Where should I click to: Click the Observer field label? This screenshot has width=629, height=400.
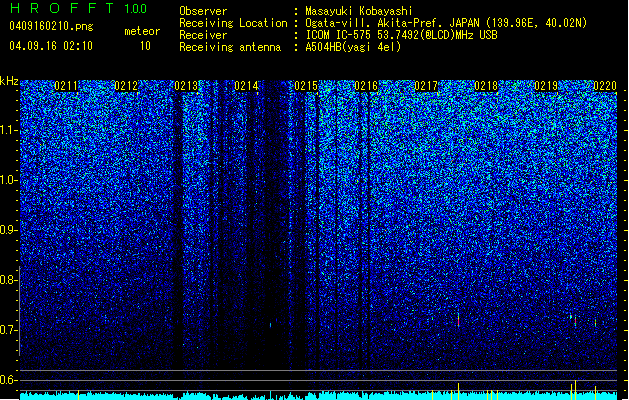point(203,11)
